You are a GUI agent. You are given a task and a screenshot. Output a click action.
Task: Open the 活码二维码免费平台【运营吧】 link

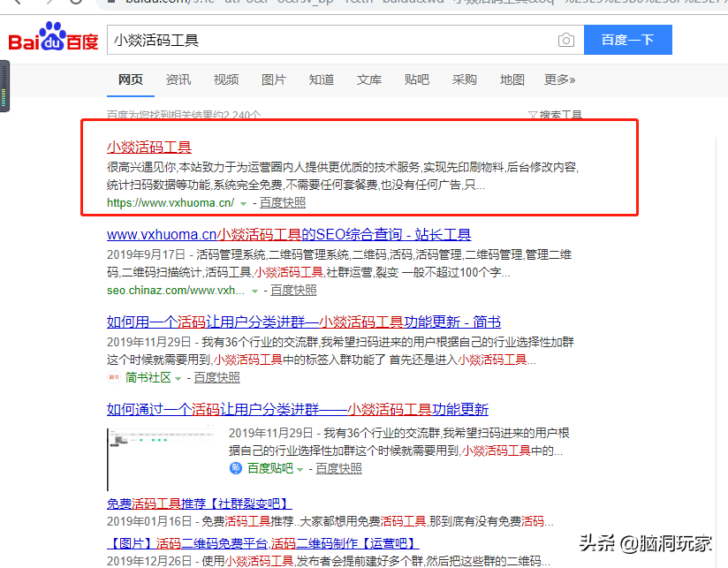click(x=263, y=543)
